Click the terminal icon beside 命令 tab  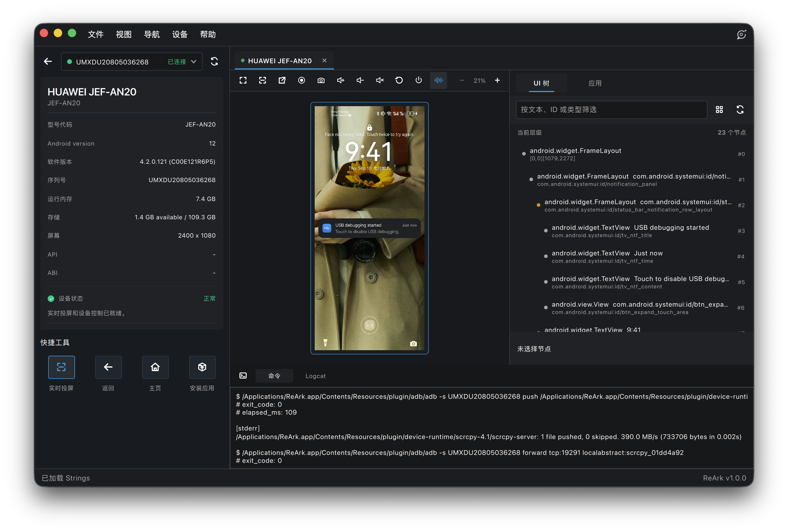[x=243, y=376]
